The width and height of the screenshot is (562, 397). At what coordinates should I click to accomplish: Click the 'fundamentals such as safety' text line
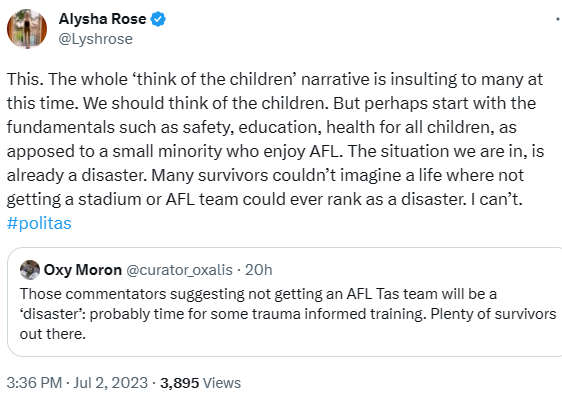pos(262,128)
